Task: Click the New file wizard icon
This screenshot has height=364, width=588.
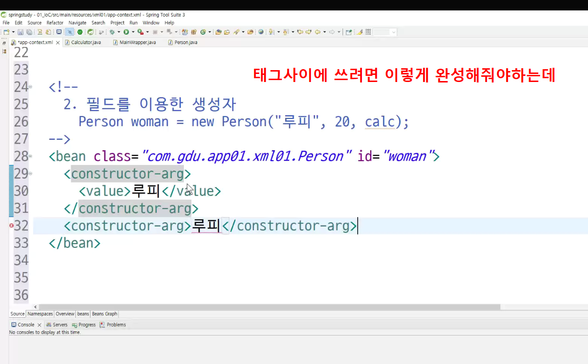Action: pos(7,32)
